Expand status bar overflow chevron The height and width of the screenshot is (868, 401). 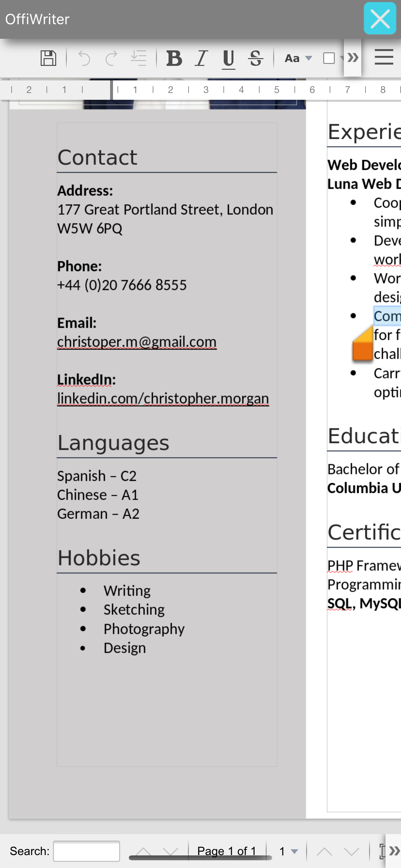coord(394,851)
